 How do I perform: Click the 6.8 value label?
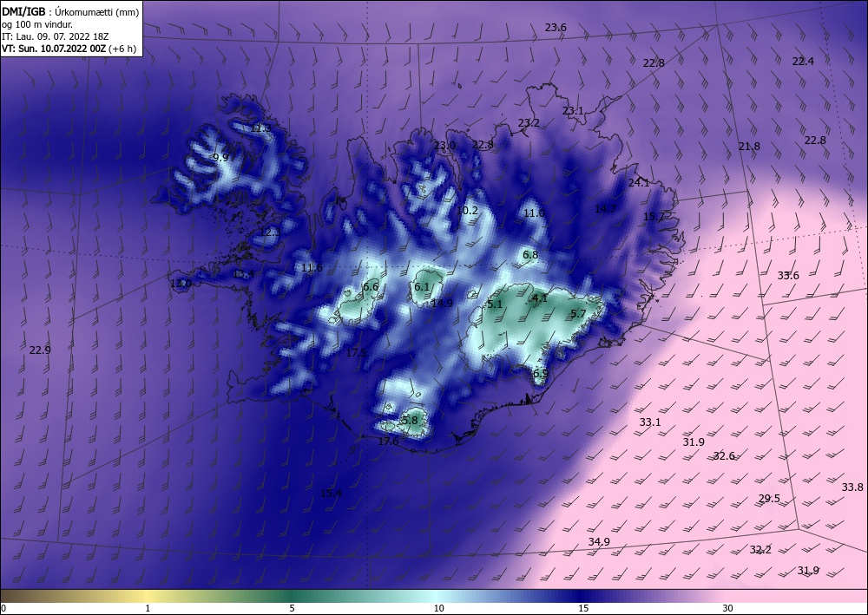pos(530,255)
